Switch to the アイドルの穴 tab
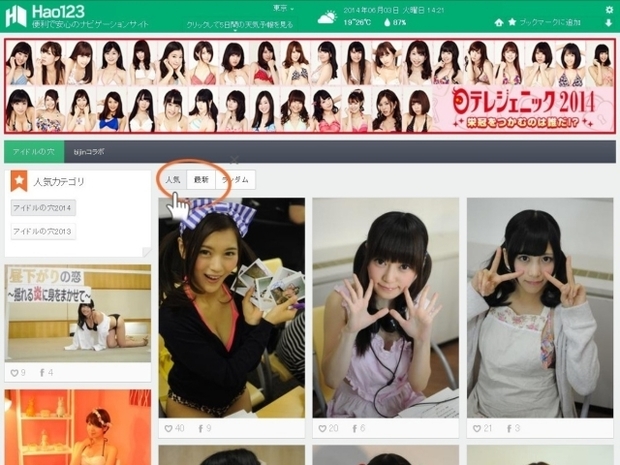Image resolution: width=620 pixels, height=465 pixels. [x=33, y=151]
